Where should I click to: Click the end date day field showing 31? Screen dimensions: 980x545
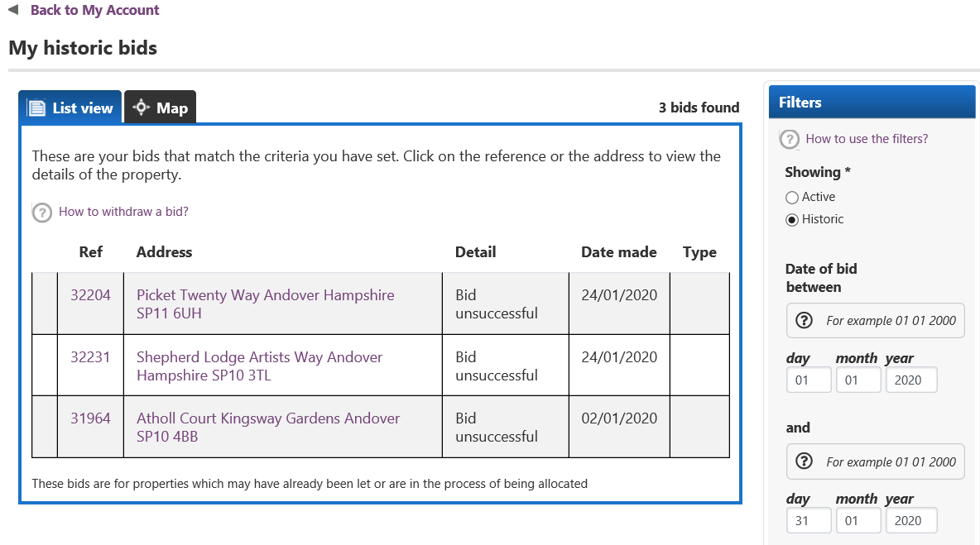tap(809, 521)
